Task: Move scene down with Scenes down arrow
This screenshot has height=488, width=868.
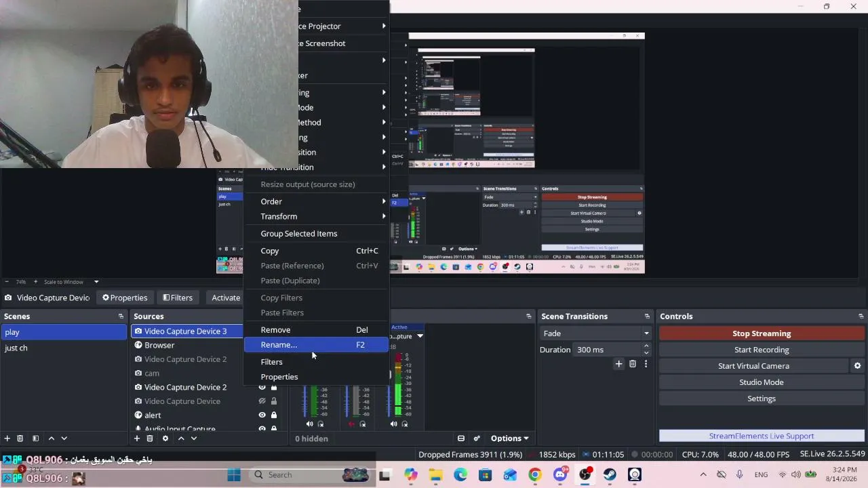Action: (x=64, y=439)
